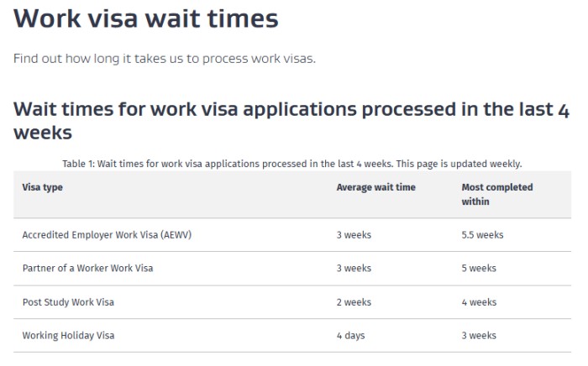Select the Working Holiday Visa cell

click(x=68, y=336)
